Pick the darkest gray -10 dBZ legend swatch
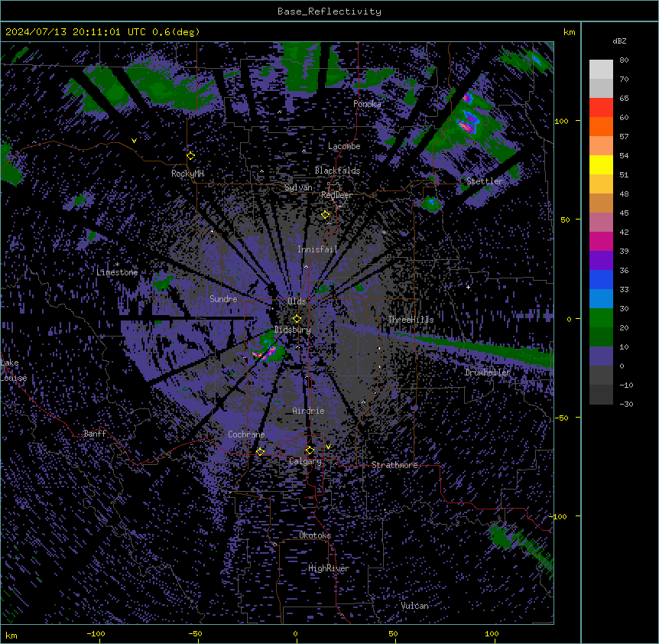The height and width of the screenshot is (644, 659). (x=601, y=395)
